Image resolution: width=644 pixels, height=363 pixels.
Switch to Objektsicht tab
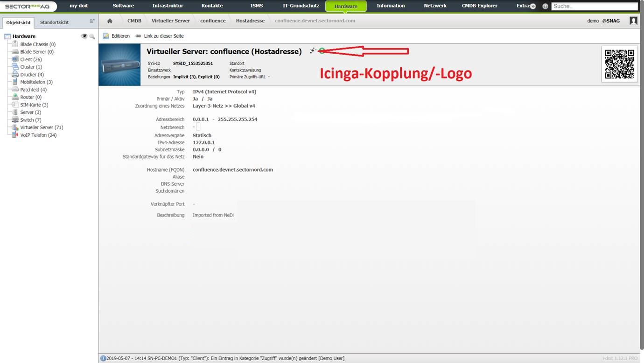pyautogui.click(x=19, y=22)
